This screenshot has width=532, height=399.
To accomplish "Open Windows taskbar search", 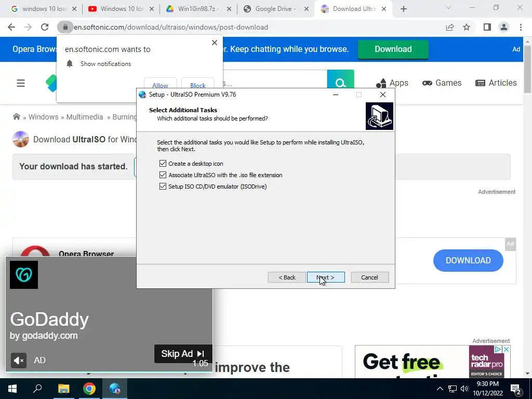I will coord(37,389).
